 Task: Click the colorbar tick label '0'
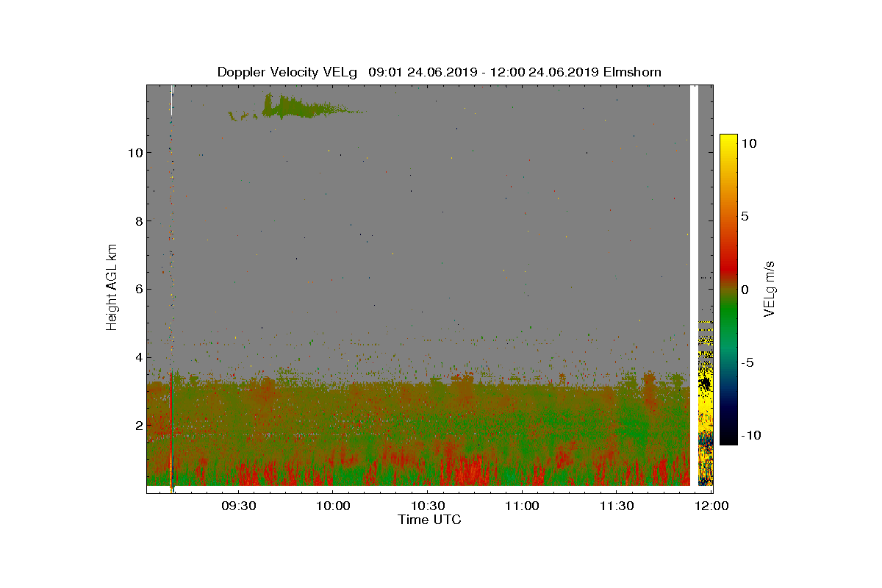click(745, 290)
